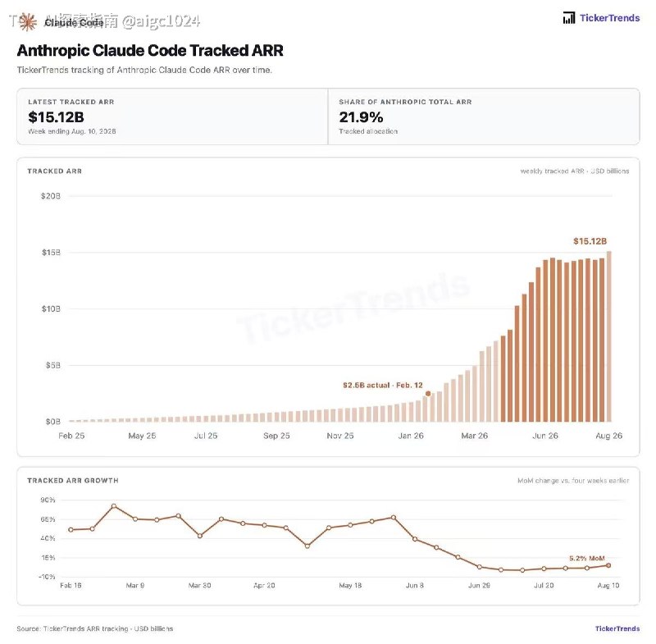Select the peak growth point near Mar 9
This screenshot has height=644, width=656.
tap(114, 506)
